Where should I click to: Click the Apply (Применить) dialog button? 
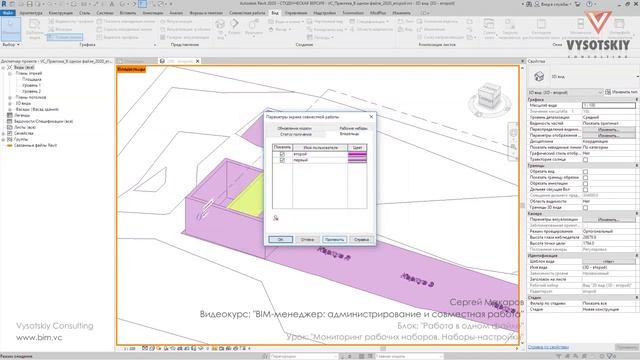pos(335,240)
